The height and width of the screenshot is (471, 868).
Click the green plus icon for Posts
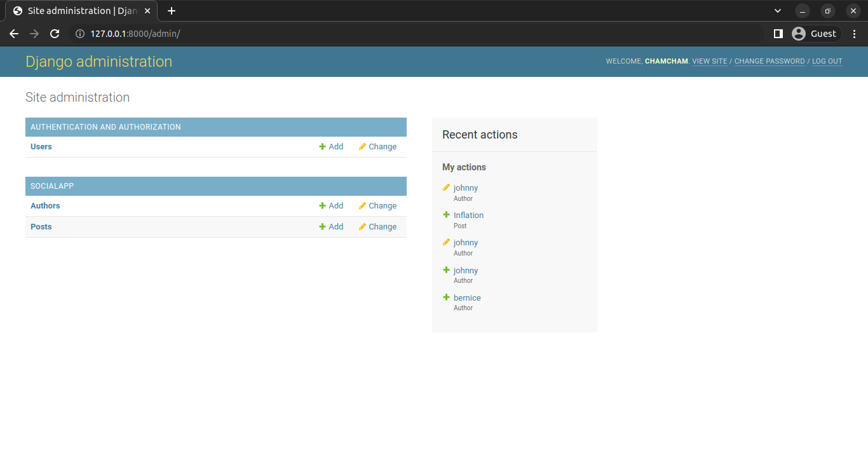coord(322,227)
